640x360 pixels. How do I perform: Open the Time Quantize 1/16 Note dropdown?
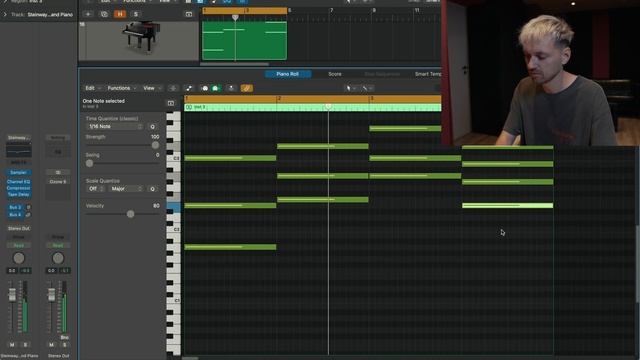115,127
